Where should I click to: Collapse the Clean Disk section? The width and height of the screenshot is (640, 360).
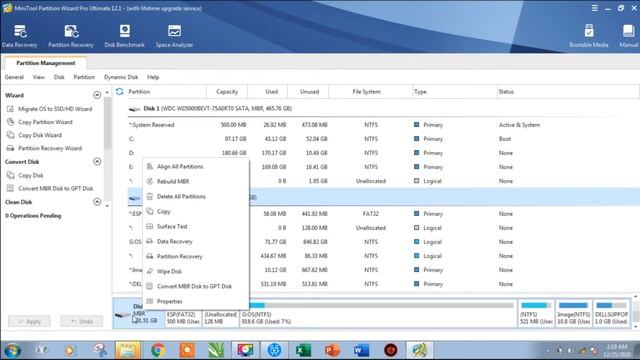tap(97, 202)
